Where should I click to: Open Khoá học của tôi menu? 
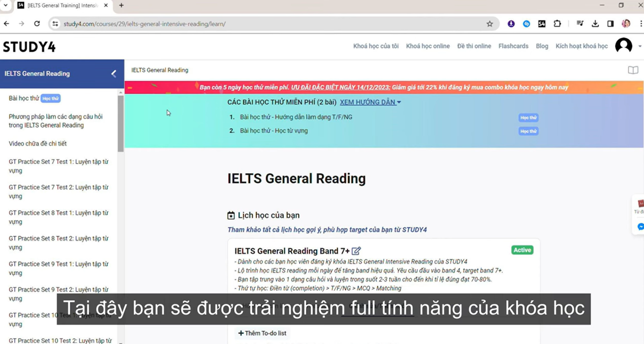376,46
